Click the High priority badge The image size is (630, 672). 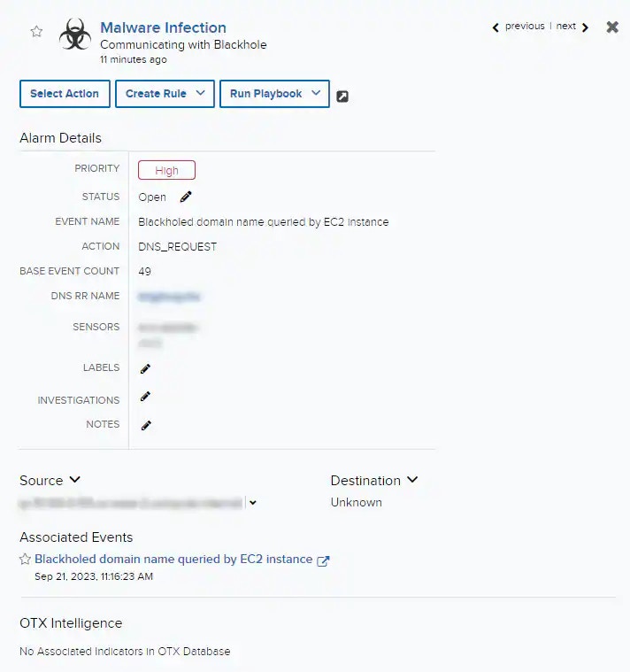pos(166,170)
